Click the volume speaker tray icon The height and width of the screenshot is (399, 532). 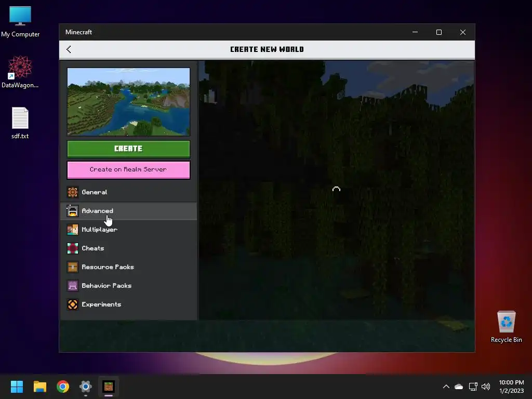pos(486,387)
